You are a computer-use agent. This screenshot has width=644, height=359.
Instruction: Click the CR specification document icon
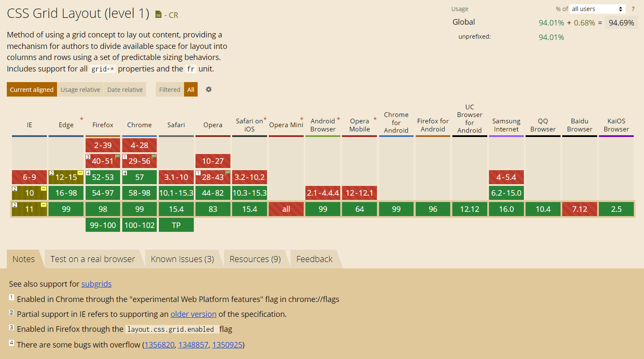pyautogui.click(x=159, y=14)
